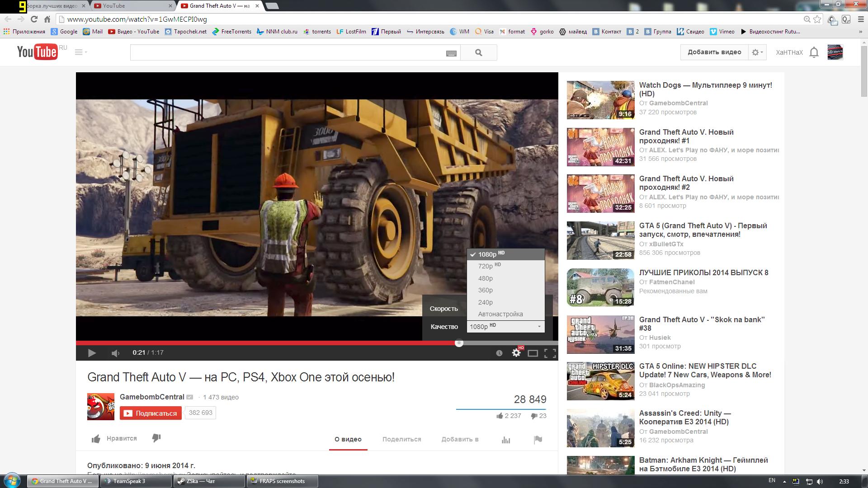Viewport: 868px width, 488px height.
Task: Switch to the О видео tab
Action: 348,439
